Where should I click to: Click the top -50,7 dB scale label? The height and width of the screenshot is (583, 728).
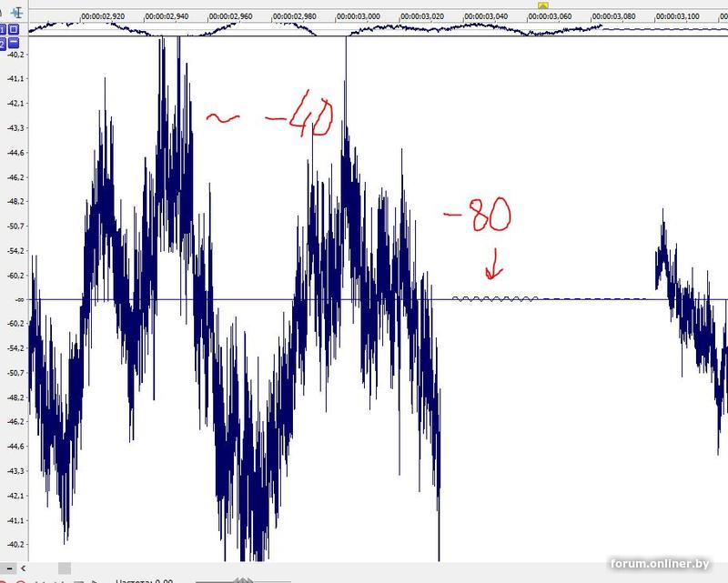pos(15,226)
